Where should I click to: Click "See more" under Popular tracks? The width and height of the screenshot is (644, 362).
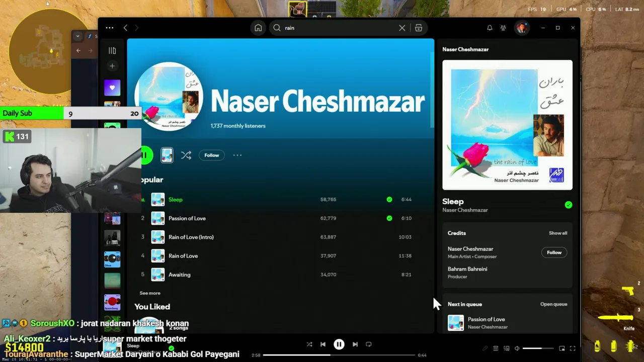[x=150, y=293]
